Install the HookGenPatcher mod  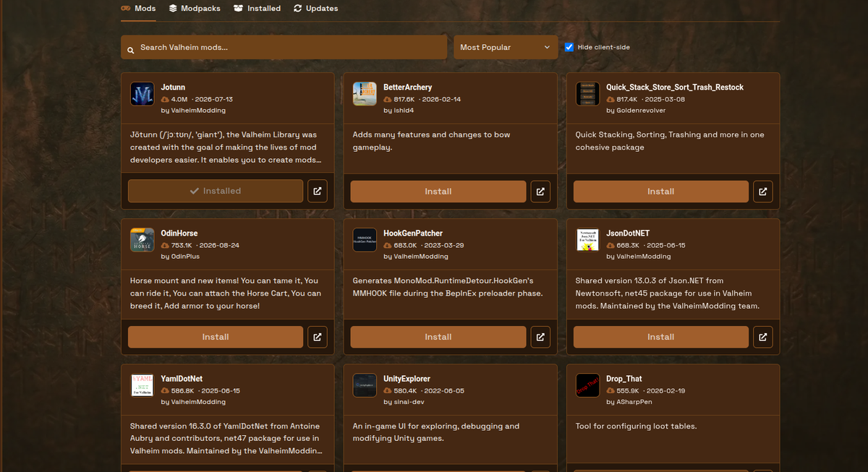[438, 337]
